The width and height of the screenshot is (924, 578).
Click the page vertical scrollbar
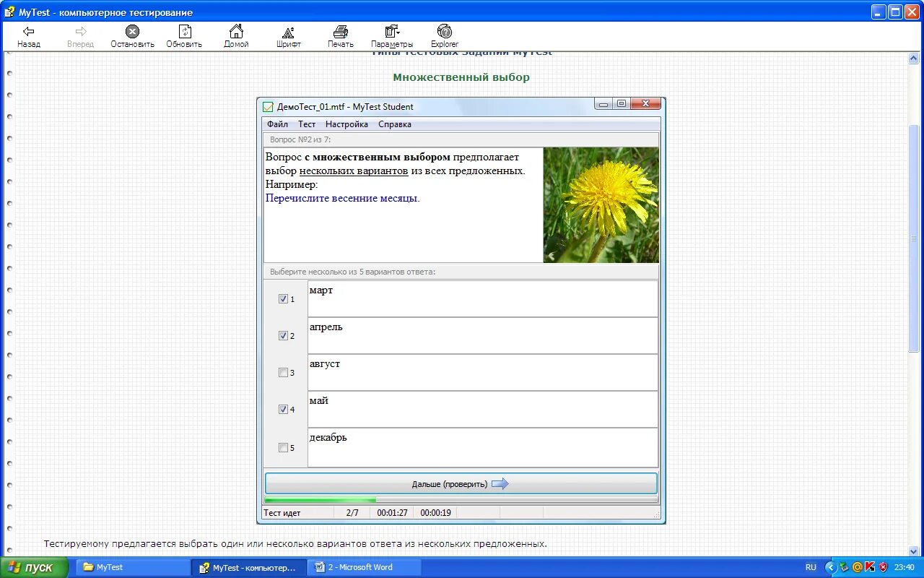914,238
